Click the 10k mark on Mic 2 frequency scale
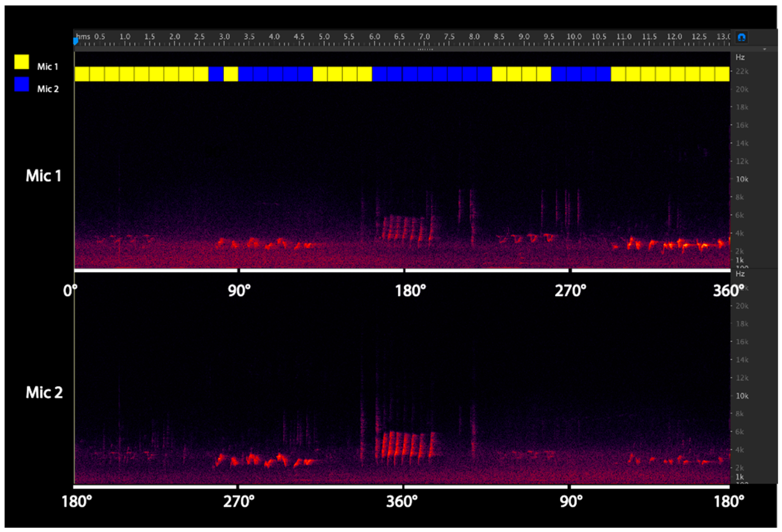Image resolution: width=782 pixels, height=532 pixels. pyautogui.click(x=742, y=396)
